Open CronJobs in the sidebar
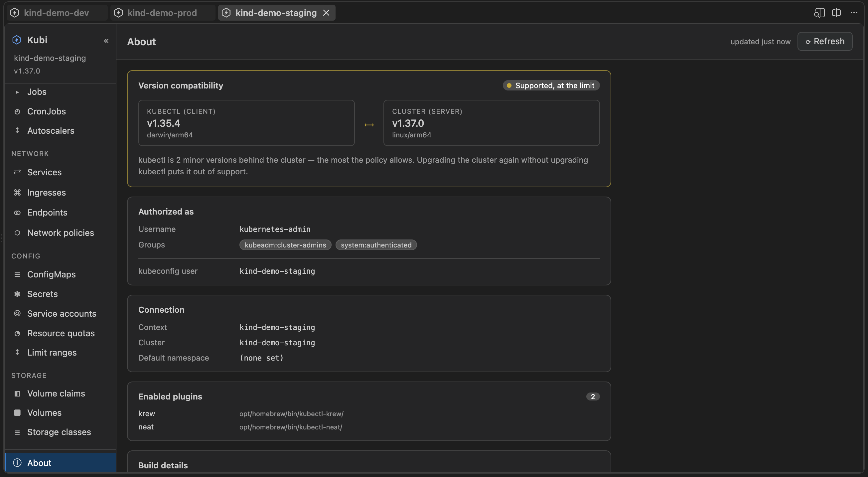Viewport: 868px width, 477px height. [x=60, y=111]
